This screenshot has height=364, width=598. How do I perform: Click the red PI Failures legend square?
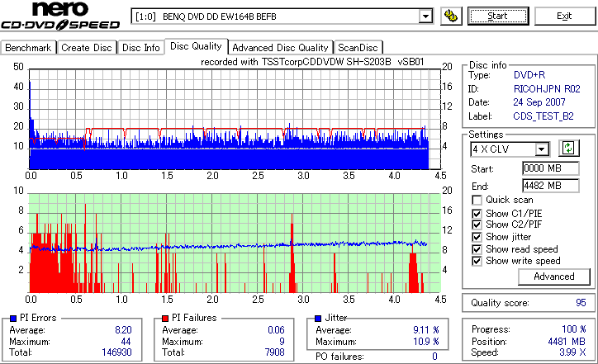165,319
